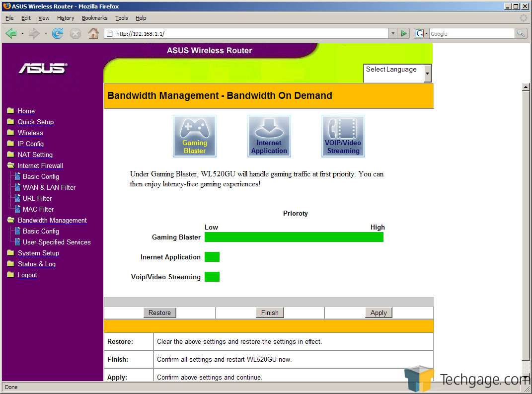The height and width of the screenshot is (394, 532).
Task: Open the Help menu
Action: (141, 18)
